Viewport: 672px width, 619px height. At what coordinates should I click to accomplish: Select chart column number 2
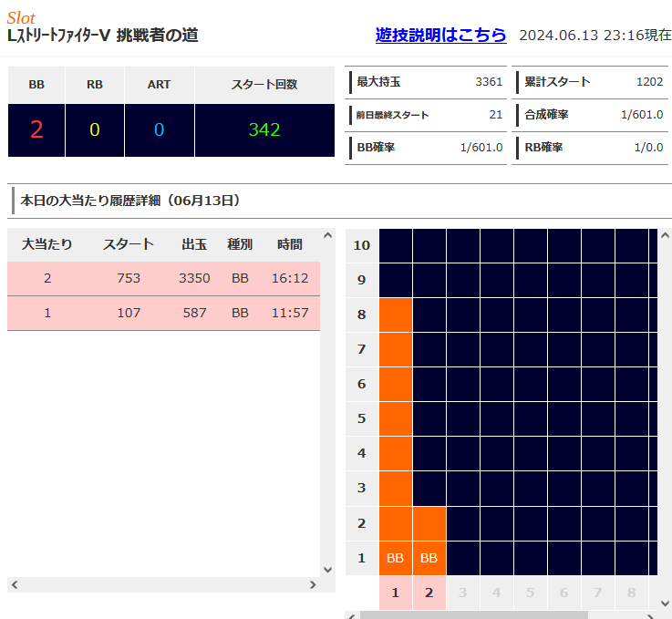click(429, 593)
